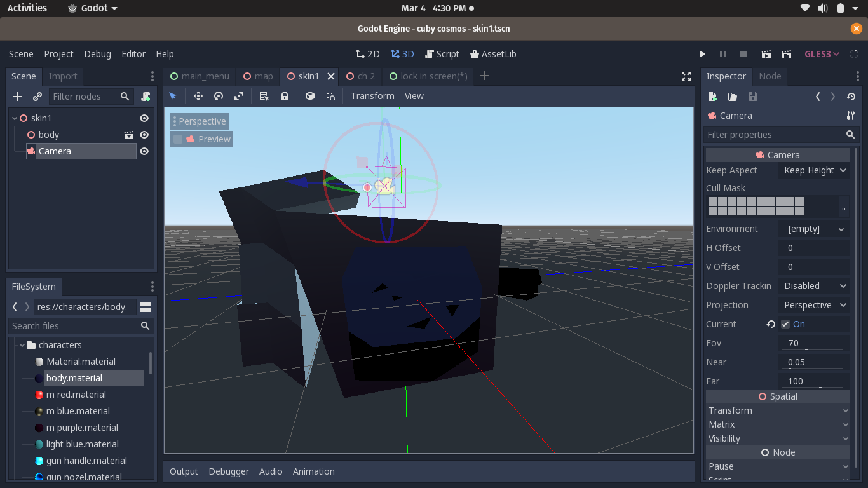Expand the Transform section in Inspector
The image size is (868, 488).
tap(777, 410)
